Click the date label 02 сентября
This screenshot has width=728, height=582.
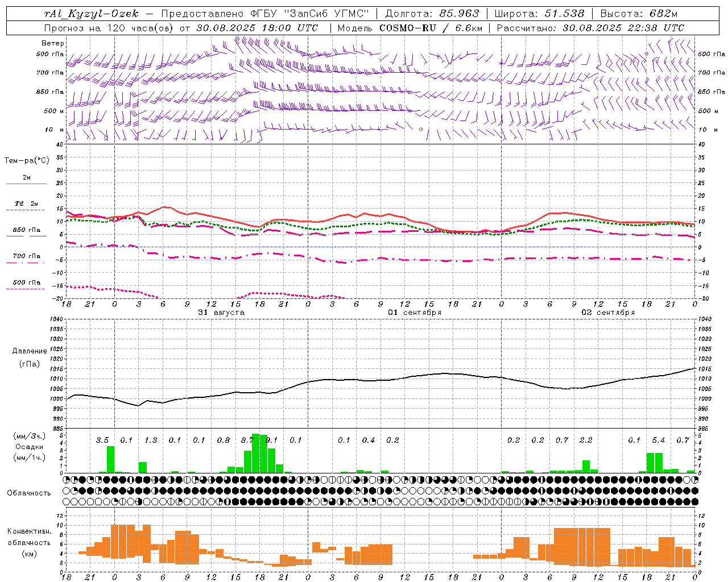pos(608,313)
